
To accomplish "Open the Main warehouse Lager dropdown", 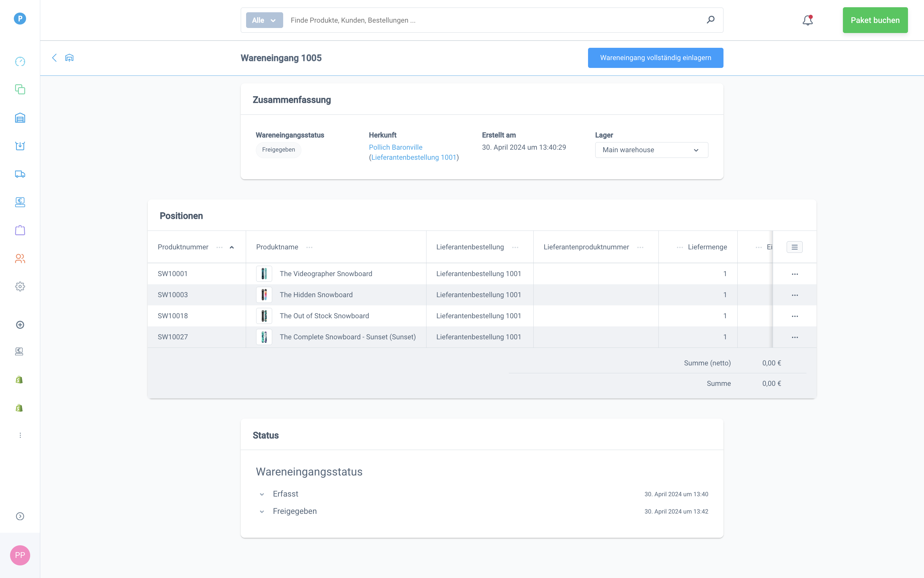I will pyautogui.click(x=651, y=150).
